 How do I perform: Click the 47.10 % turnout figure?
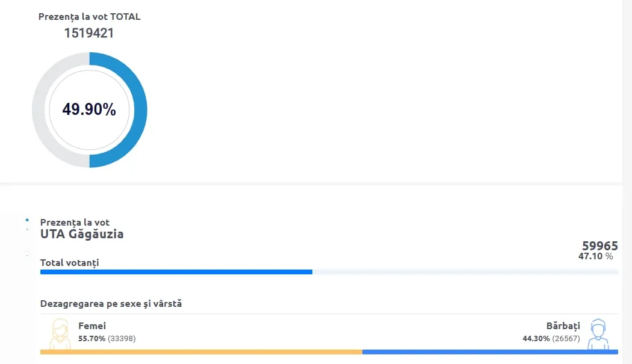pyautogui.click(x=596, y=256)
